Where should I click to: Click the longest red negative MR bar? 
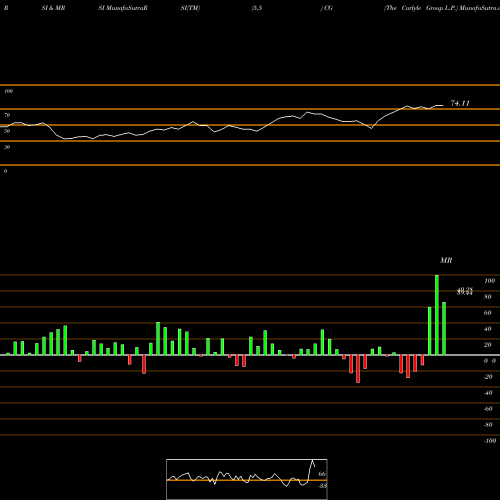click(358, 369)
